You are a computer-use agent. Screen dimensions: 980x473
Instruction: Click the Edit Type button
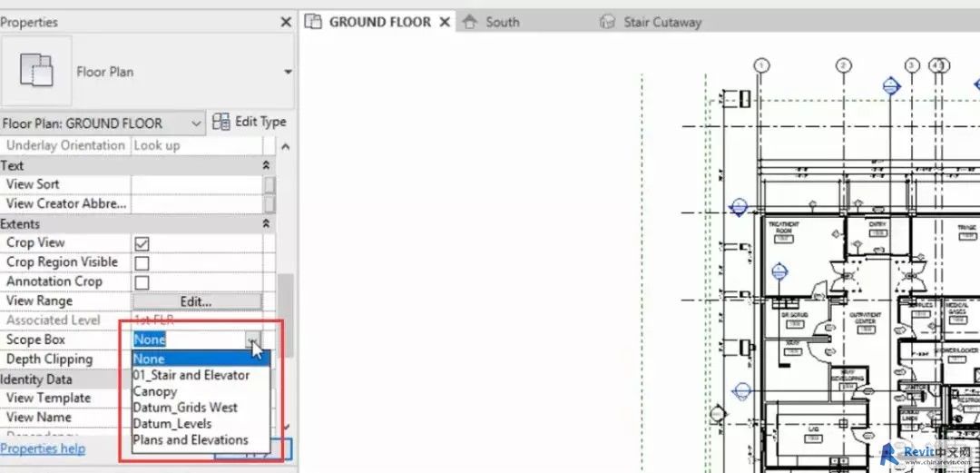(x=249, y=122)
